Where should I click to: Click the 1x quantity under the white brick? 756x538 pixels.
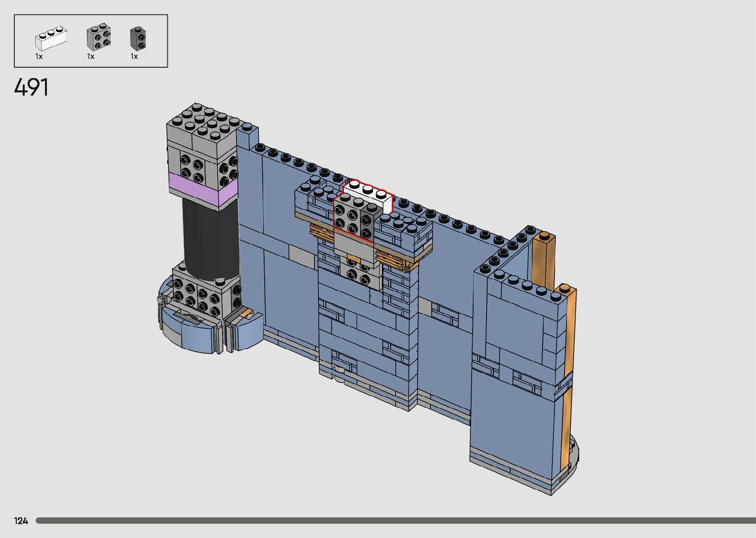tap(39, 57)
